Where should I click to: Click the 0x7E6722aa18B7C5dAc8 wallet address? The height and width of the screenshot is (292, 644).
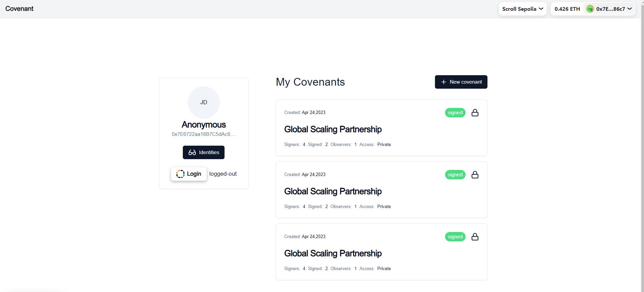204,134
